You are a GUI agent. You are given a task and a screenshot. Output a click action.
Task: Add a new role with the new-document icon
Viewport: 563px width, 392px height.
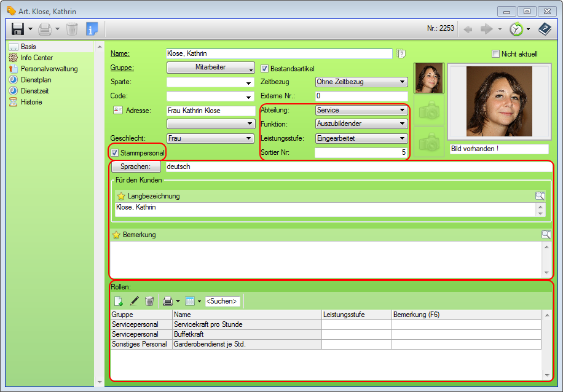[119, 301]
